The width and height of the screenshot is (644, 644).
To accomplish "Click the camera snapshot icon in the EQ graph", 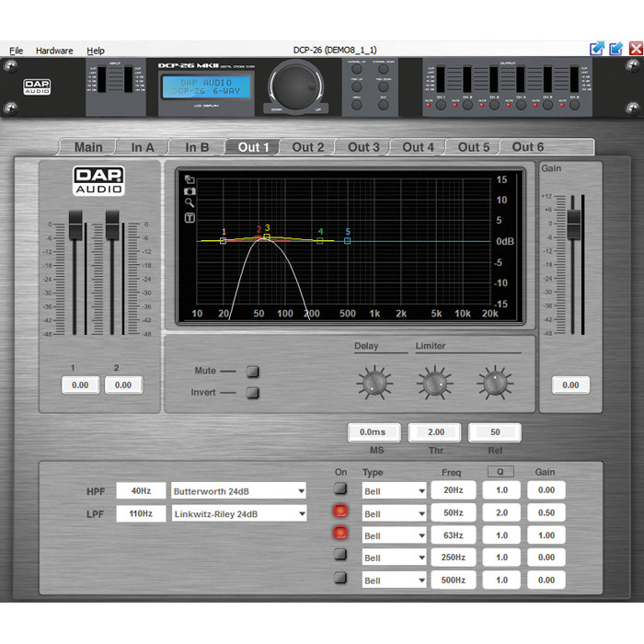I will click(x=190, y=191).
